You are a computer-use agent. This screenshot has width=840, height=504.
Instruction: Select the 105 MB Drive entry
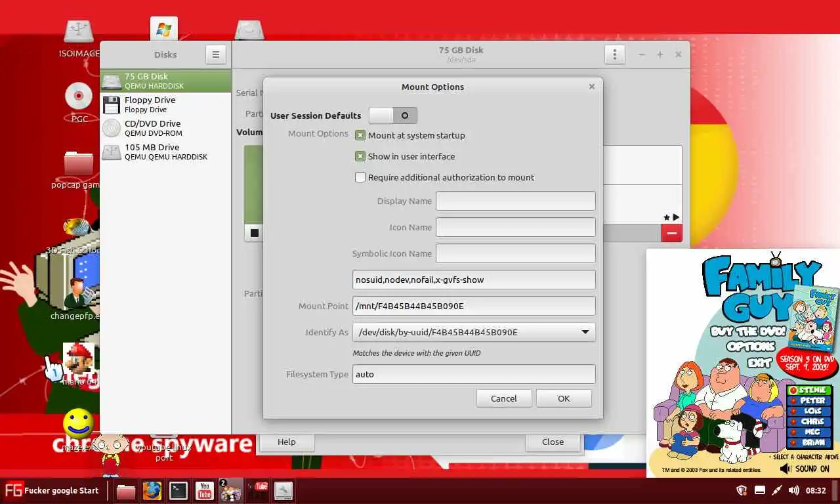(x=165, y=152)
